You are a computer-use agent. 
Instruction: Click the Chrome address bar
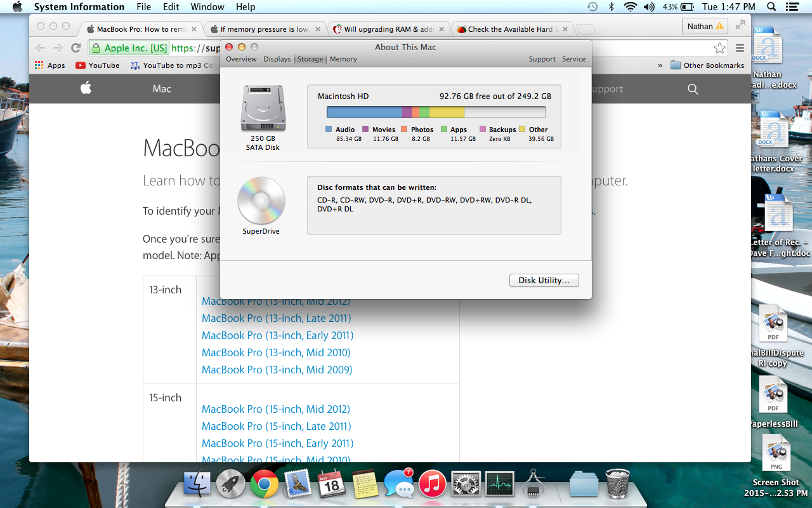(406, 48)
